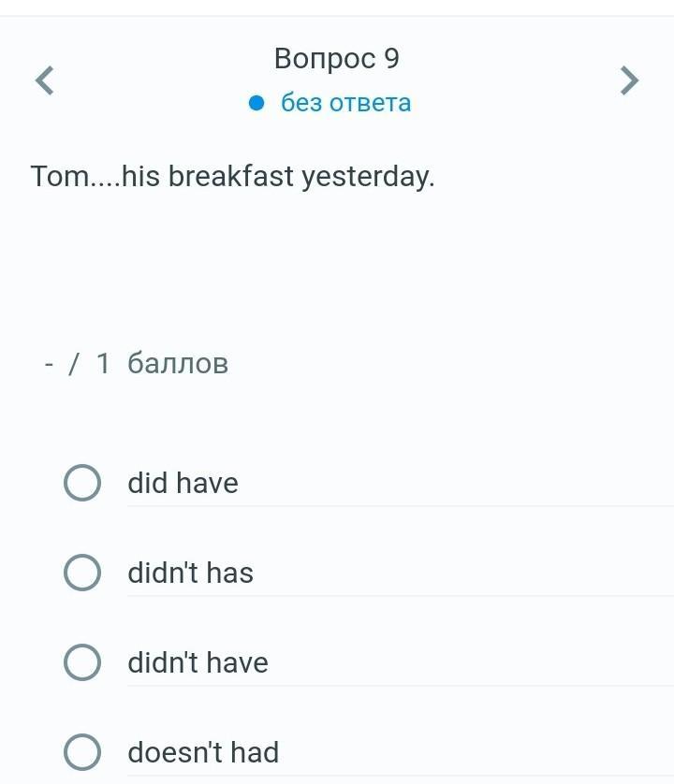This screenshot has width=674, height=784.
Task: Click the "баллов" points word
Action: click(178, 363)
